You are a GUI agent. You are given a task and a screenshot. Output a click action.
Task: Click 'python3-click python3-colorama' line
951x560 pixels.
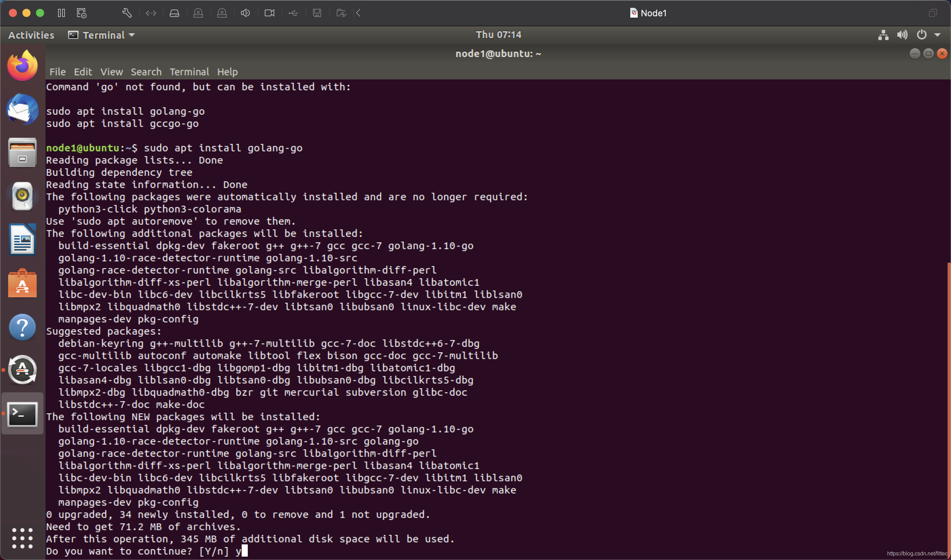(150, 209)
